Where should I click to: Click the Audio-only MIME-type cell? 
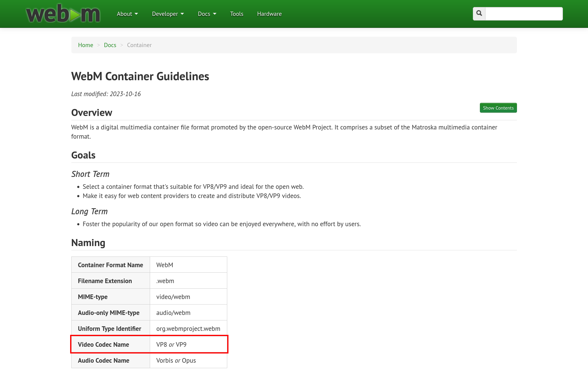click(111, 312)
